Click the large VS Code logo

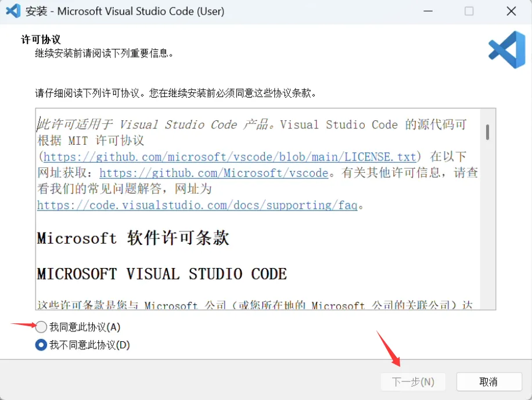(x=507, y=49)
